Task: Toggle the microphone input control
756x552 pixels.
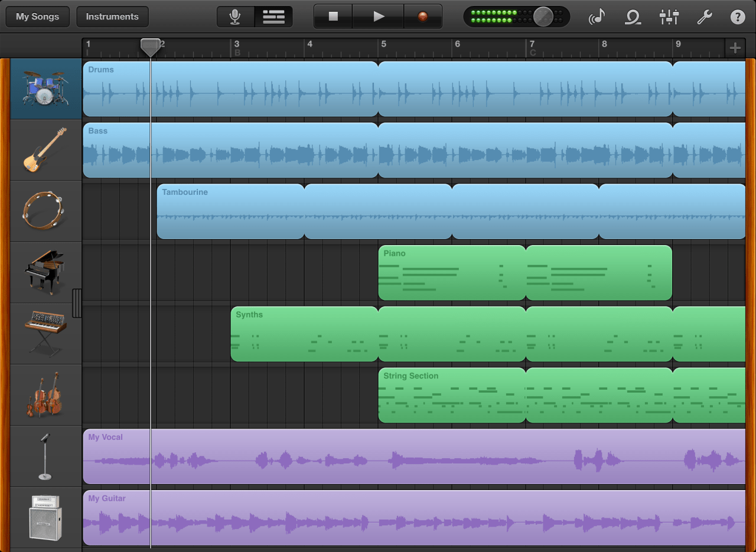Action: coord(234,17)
